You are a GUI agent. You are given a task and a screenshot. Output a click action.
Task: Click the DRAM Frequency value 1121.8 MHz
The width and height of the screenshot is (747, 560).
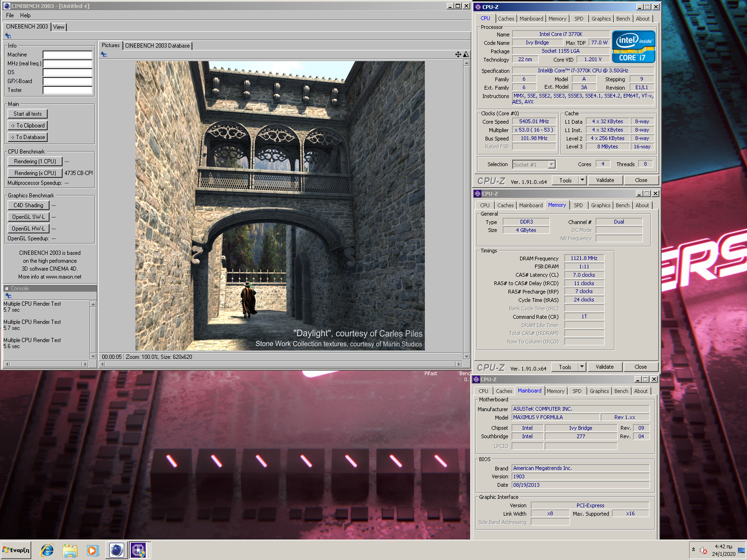584,258
